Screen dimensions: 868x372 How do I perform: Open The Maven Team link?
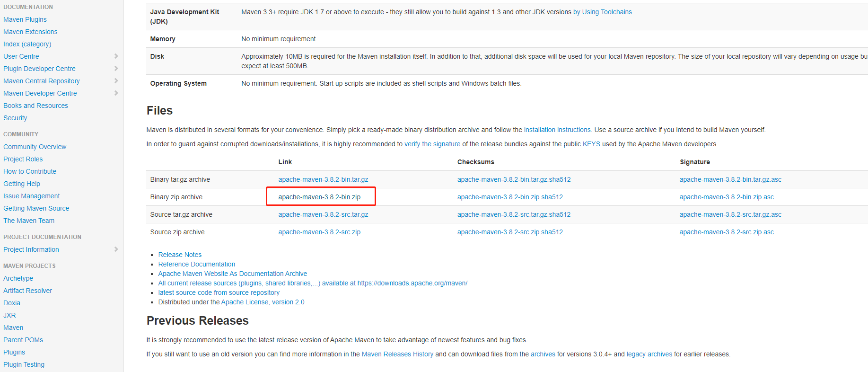pyautogui.click(x=29, y=221)
